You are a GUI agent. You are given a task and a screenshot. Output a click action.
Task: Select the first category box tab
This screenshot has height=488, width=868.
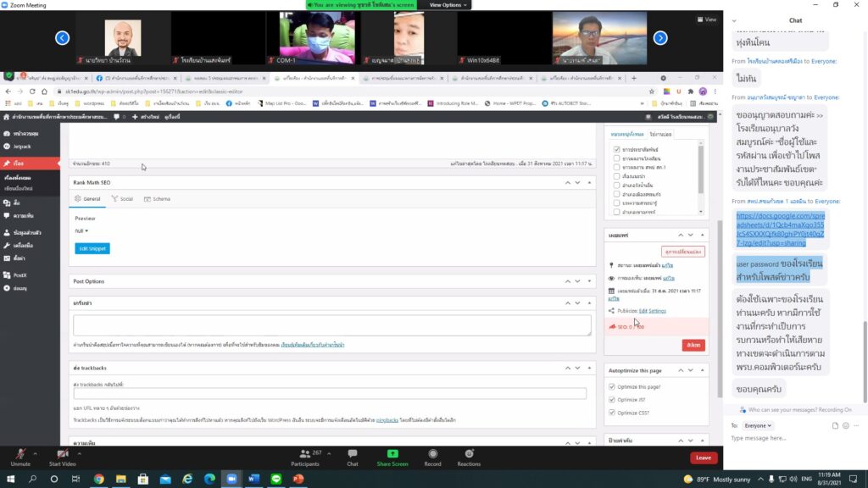[627, 135]
